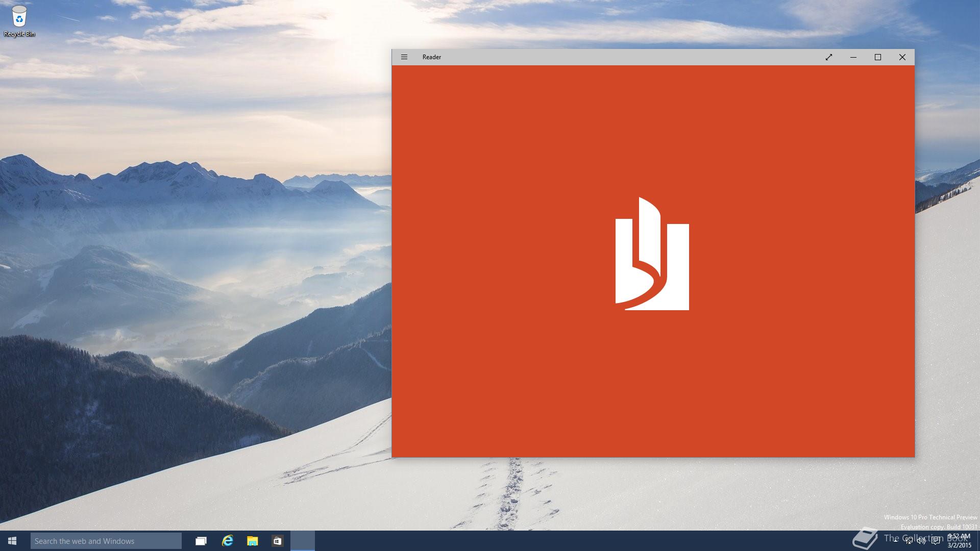Screen dimensions: 980x551
Task: Open the network status tray icon
Action: point(909,541)
